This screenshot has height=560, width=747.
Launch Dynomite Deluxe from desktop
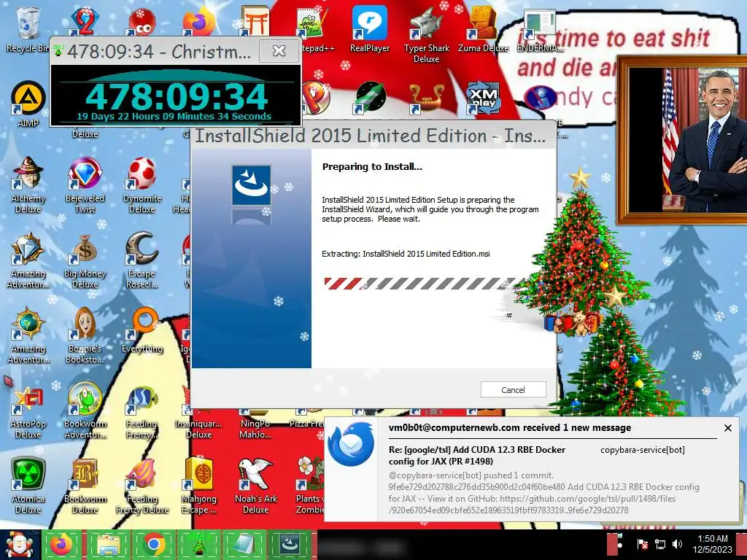click(x=142, y=184)
